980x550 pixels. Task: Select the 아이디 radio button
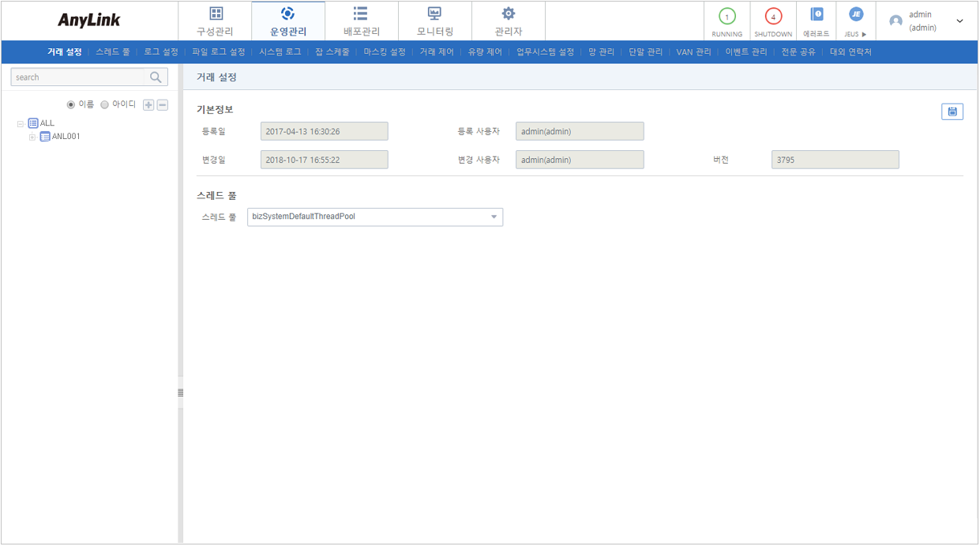(x=105, y=105)
